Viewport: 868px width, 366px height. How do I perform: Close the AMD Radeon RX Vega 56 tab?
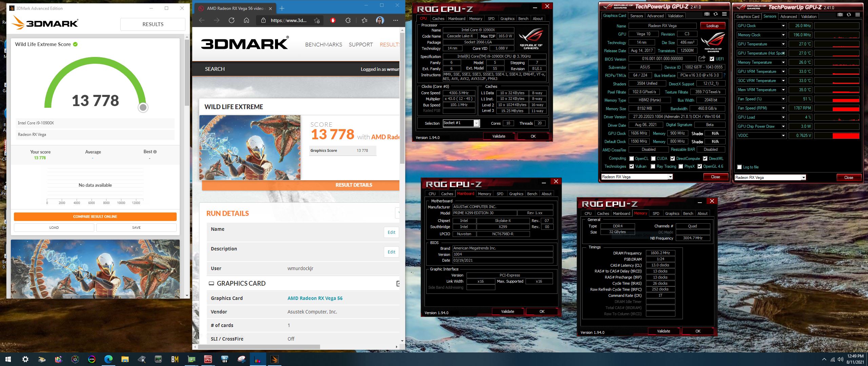tap(270, 8)
